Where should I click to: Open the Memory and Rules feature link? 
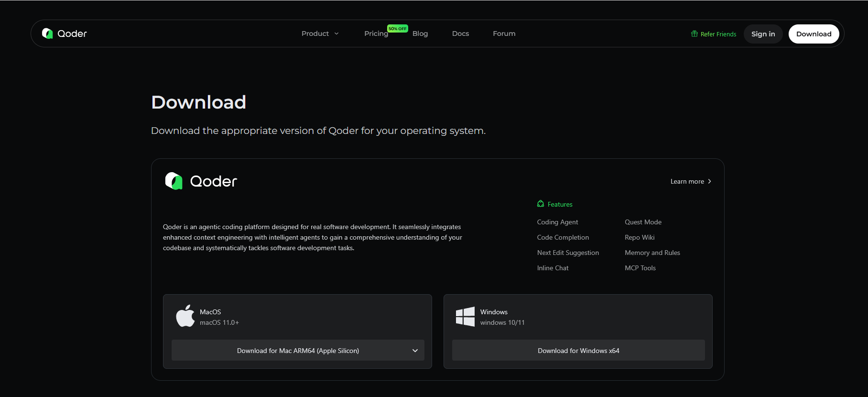click(652, 253)
